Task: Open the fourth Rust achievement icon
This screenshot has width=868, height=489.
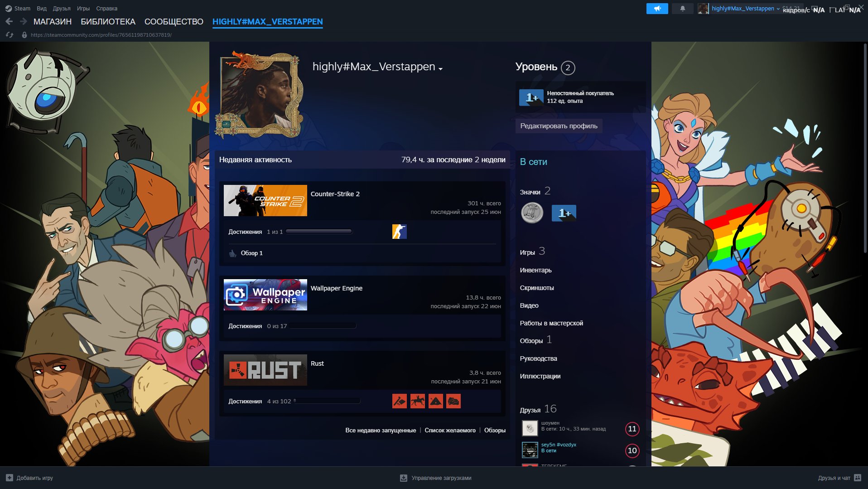Action: (x=453, y=401)
